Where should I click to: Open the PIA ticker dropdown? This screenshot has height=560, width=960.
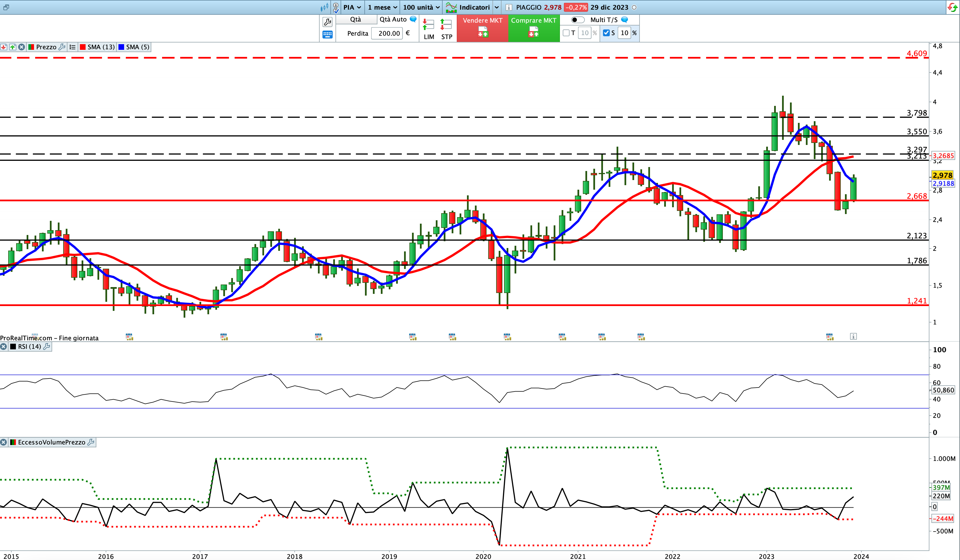tap(352, 7)
